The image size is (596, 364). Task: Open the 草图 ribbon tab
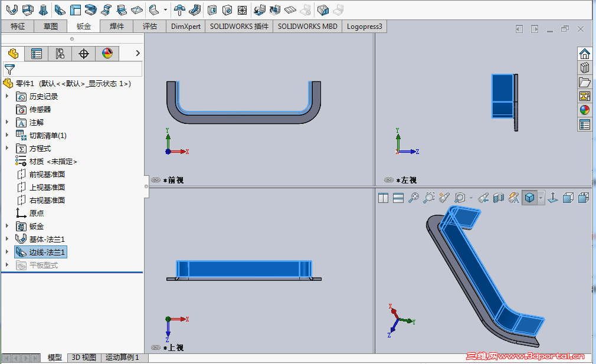click(51, 26)
